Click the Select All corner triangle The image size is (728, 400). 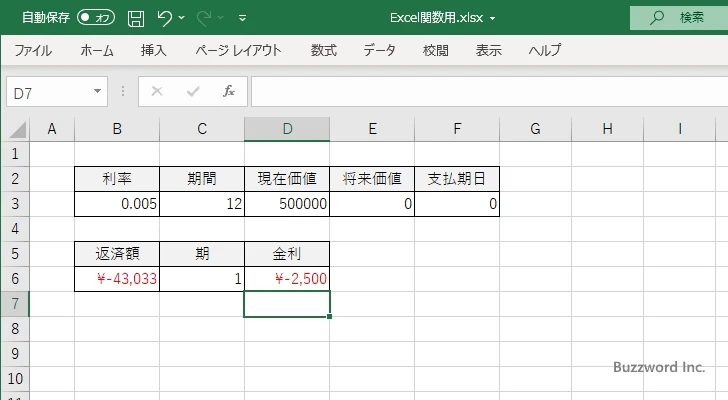click(x=18, y=129)
